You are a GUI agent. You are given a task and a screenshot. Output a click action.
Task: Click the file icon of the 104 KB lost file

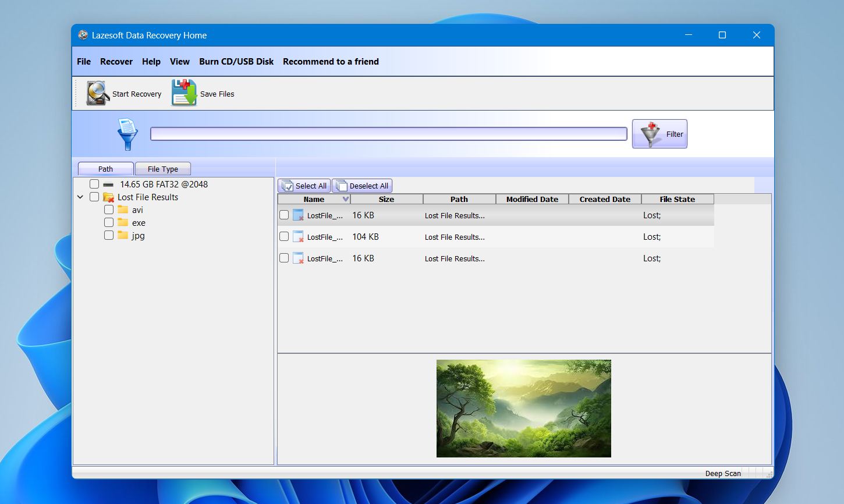pos(298,237)
